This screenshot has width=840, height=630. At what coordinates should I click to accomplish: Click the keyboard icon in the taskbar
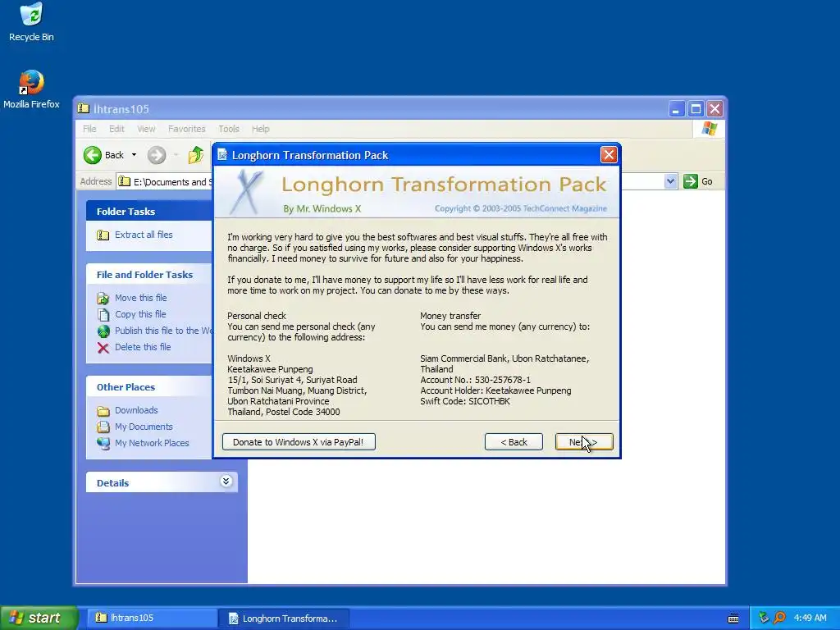(733, 619)
